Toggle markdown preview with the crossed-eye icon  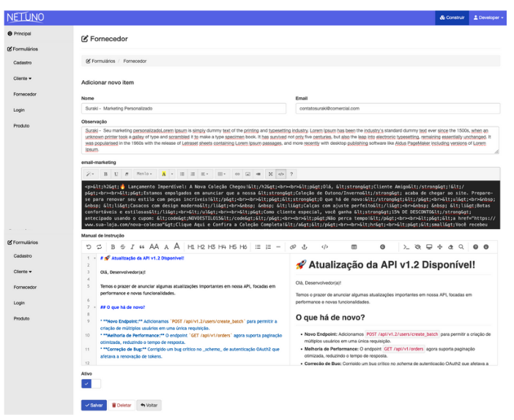(418, 247)
